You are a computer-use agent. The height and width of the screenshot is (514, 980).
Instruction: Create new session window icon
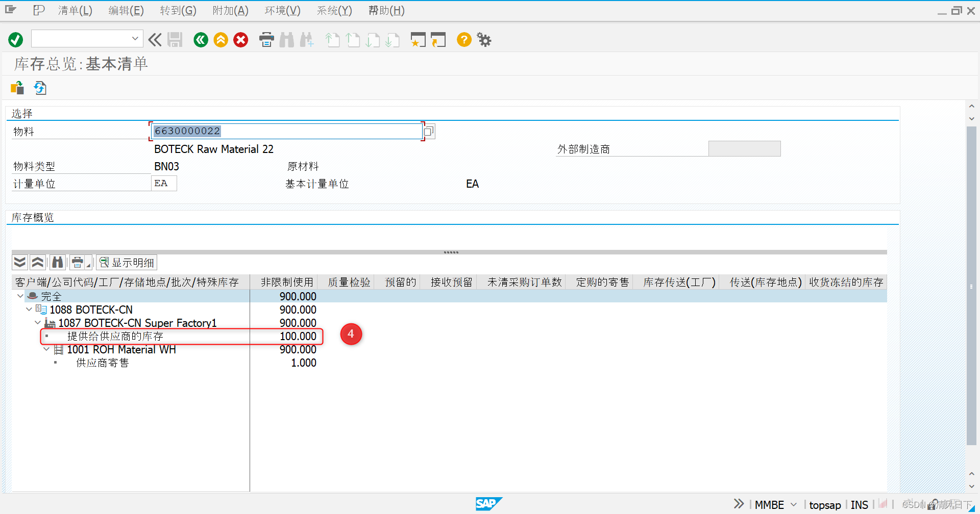point(418,40)
